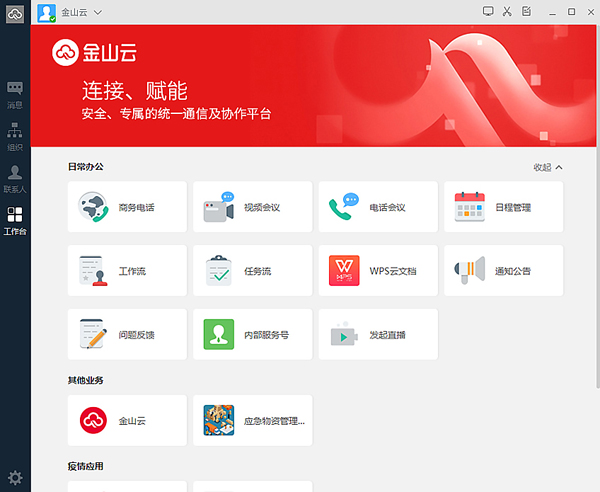This screenshot has height=492, width=600.
Task: Minimize the window
Action: [x=552, y=13]
